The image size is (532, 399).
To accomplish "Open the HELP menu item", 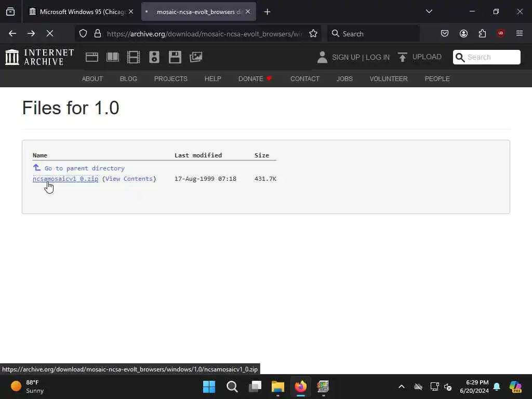I will pyautogui.click(x=212, y=79).
